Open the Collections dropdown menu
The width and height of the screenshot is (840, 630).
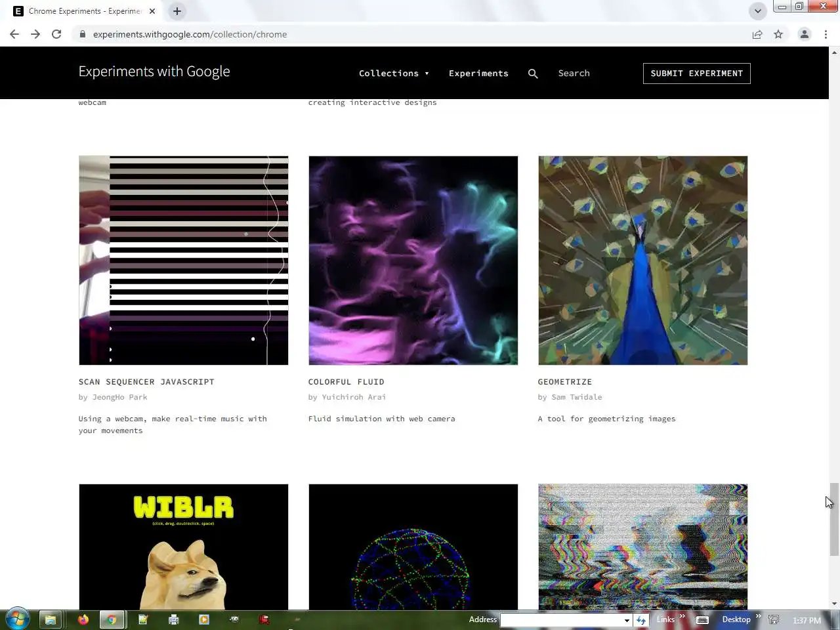[x=394, y=73]
